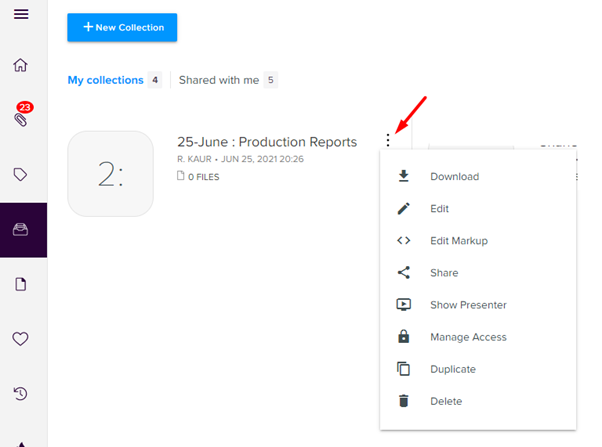
Task: Open attachments paperclip with 23 badge
Action: 21,119
